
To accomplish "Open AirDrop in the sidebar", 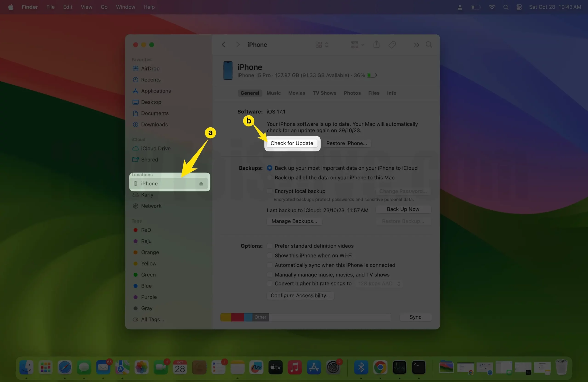I will (x=150, y=68).
